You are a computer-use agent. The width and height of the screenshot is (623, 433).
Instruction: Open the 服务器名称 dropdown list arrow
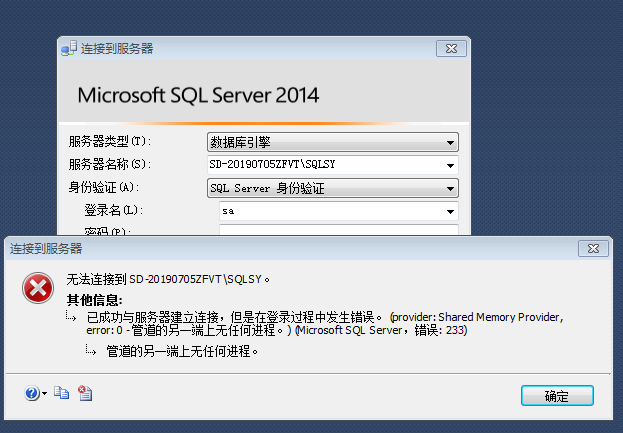[450, 165]
